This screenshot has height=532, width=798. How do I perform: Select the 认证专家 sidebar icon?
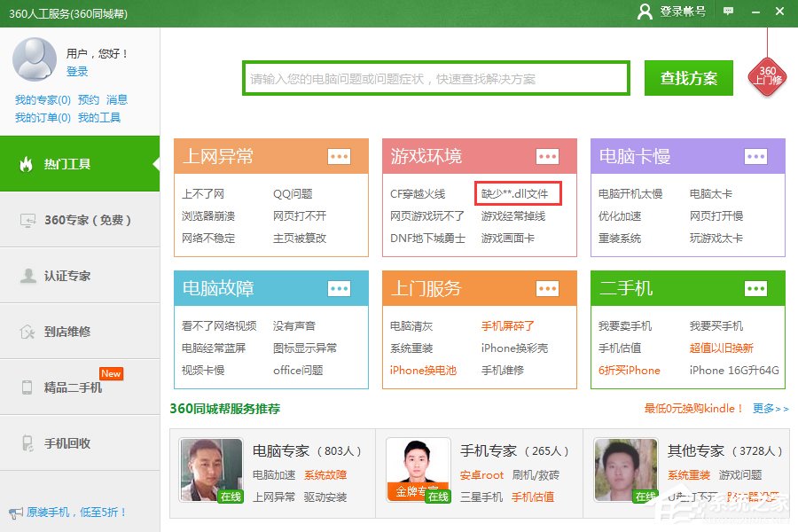coord(29,276)
